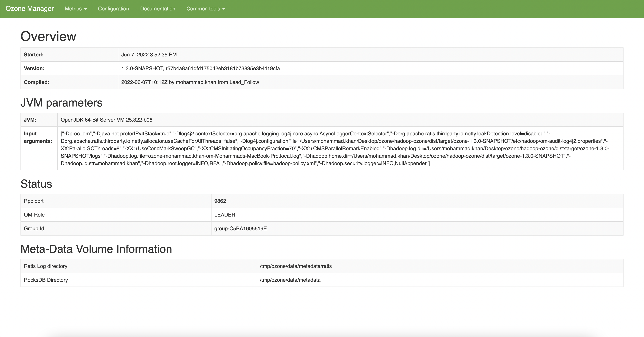The width and height of the screenshot is (644, 337).
Task: Open the Documentation link
Action: [x=157, y=9]
